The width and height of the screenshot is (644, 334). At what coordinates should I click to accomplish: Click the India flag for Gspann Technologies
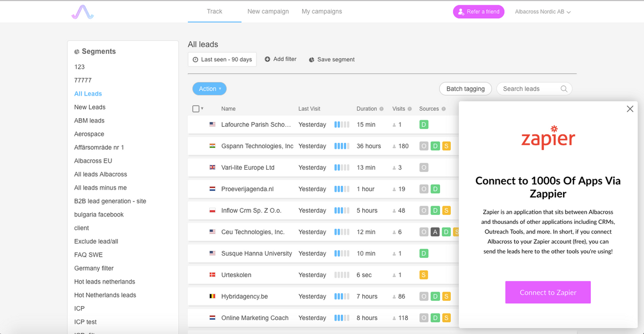[x=212, y=146]
